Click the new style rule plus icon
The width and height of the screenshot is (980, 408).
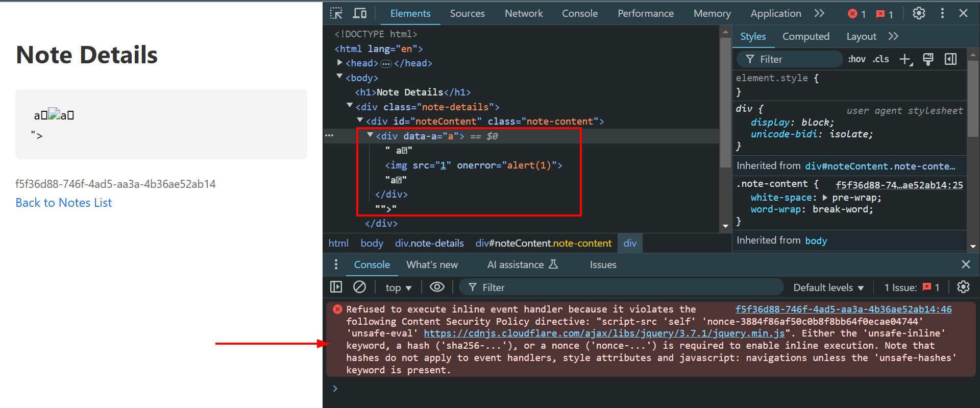(x=905, y=59)
